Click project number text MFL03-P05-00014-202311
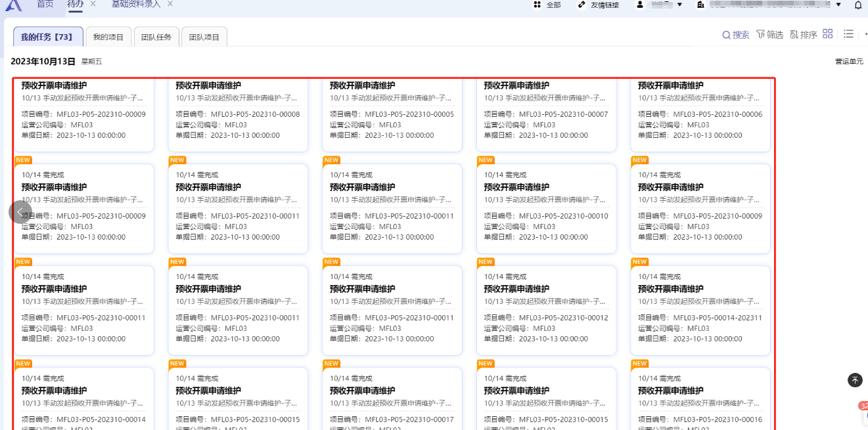868x430 pixels. 718,318
